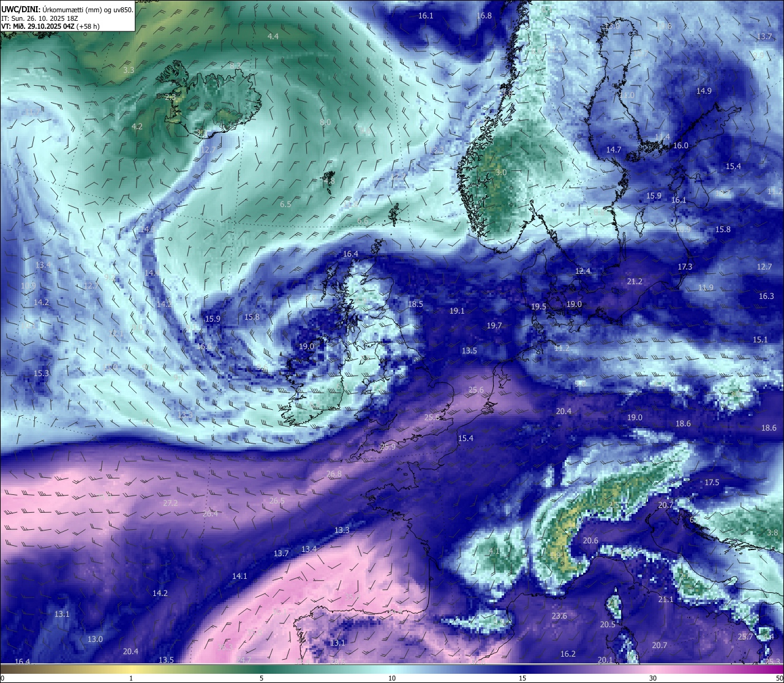Click the 5 label on colour scale
This screenshot has width=784, height=683.
click(x=262, y=678)
